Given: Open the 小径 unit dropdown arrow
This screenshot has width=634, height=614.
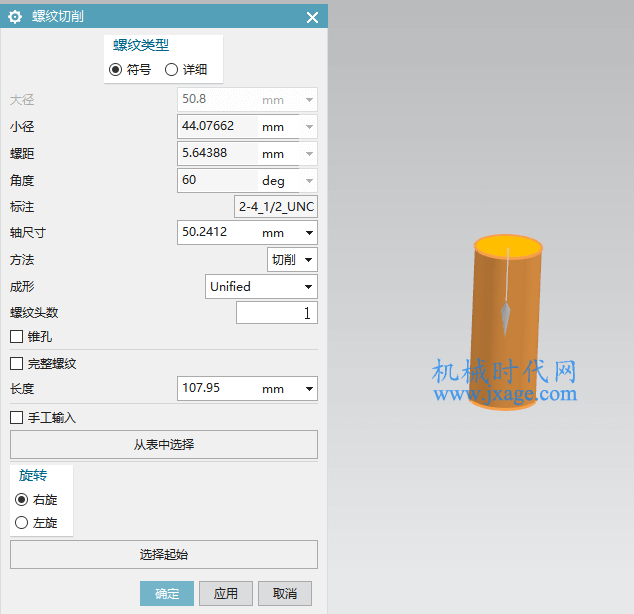Looking at the screenshot, I should tap(309, 127).
